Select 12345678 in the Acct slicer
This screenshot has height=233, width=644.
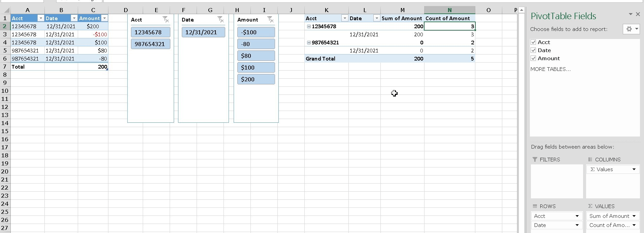(150, 32)
